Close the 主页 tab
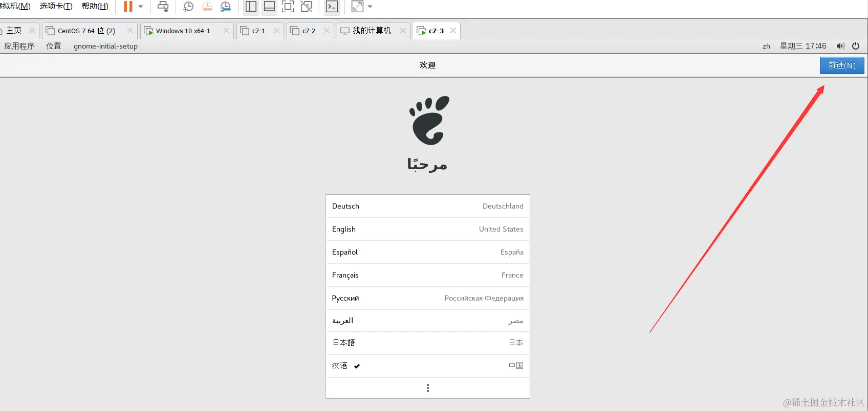 32,31
